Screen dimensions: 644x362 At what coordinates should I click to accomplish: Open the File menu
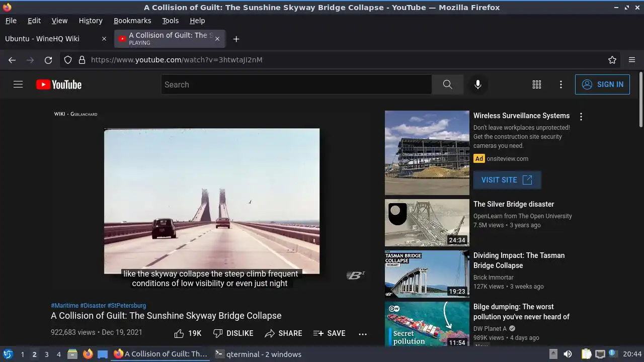pos(11,21)
